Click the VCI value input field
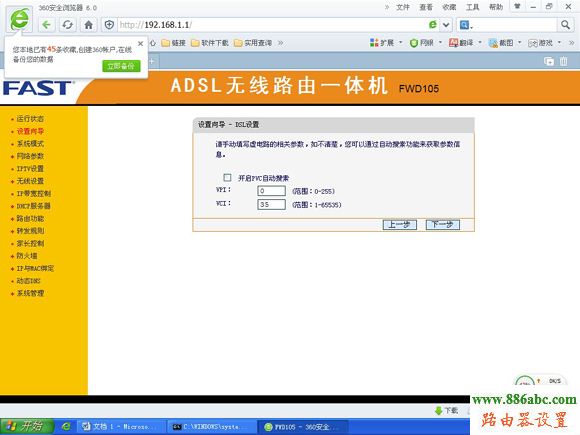 [x=271, y=204]
